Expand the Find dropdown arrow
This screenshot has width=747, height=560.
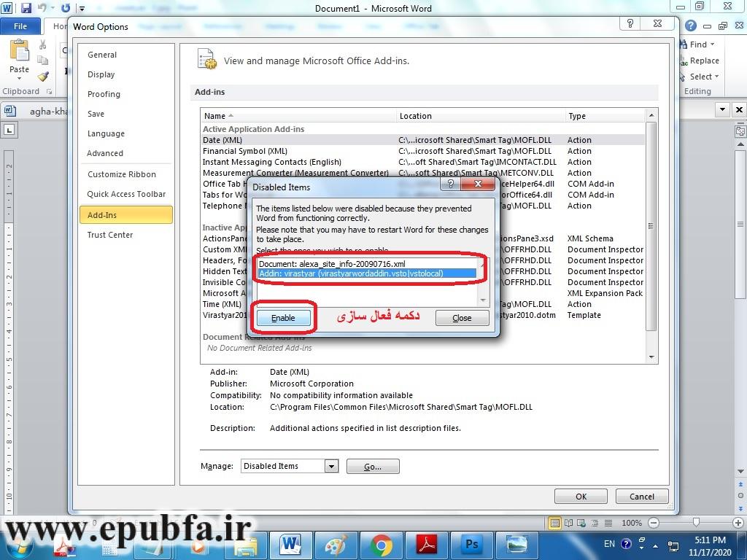[713, 44]
